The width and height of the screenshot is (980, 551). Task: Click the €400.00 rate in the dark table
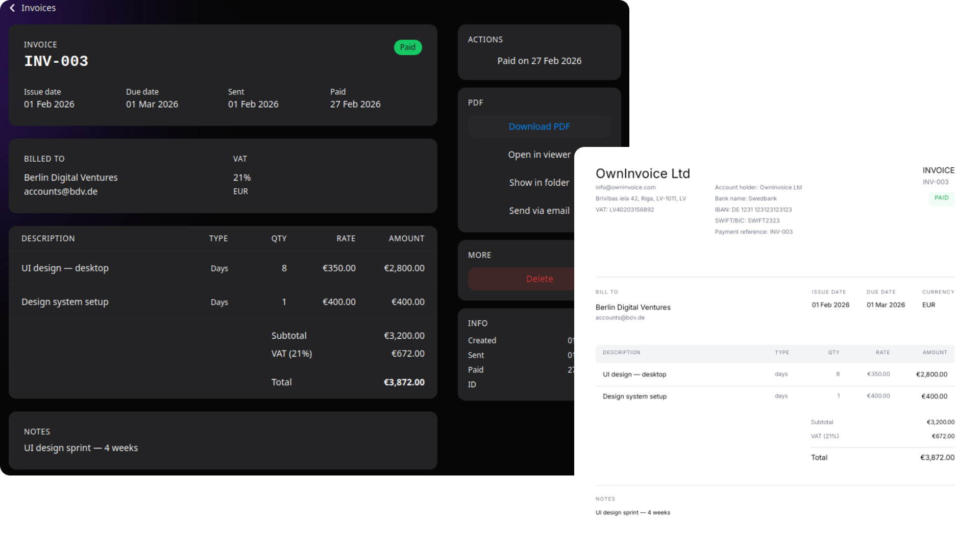(339, 302)
